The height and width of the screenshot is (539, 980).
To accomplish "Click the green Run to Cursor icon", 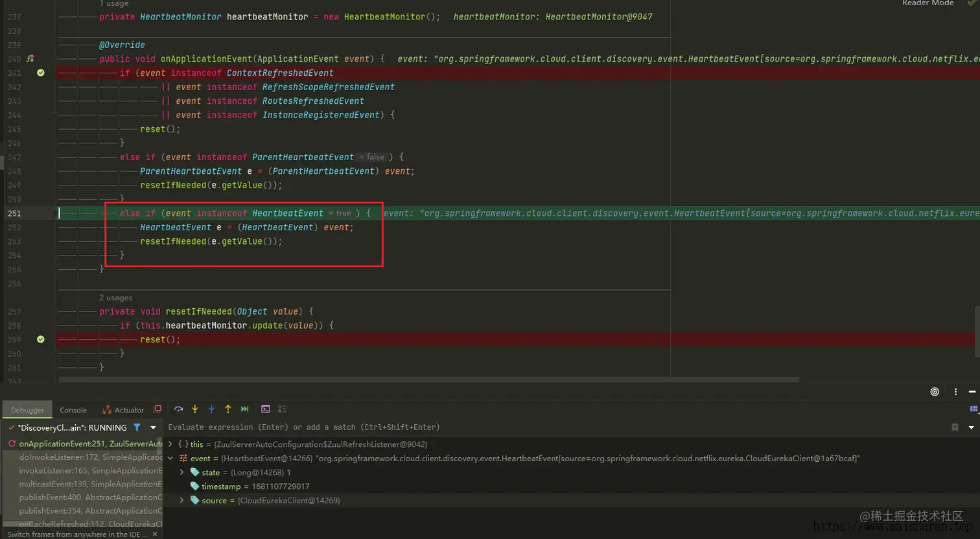I will tap(244, 409).
